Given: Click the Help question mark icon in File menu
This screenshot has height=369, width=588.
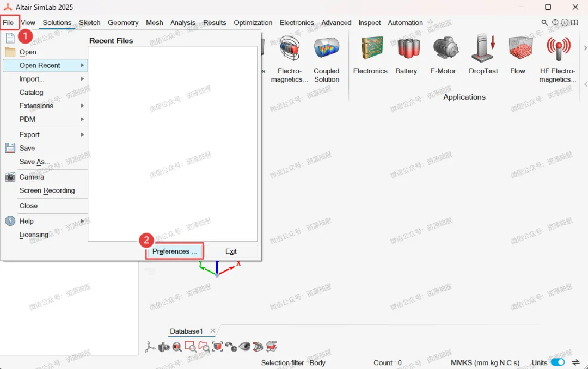Looking at the screenshot, I should click(x=10, y=221).
